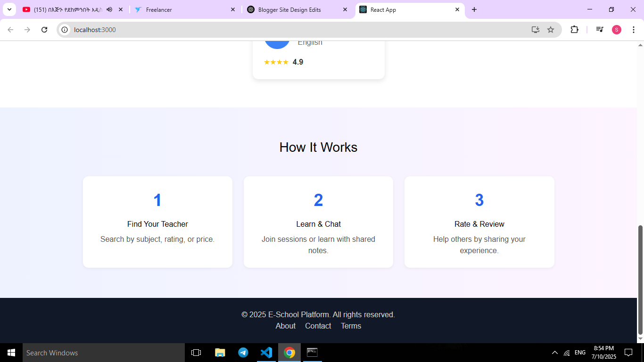Open the media control icon in toolbar
Viewport: 644px width, 362px height.
[x=599, y=30]
